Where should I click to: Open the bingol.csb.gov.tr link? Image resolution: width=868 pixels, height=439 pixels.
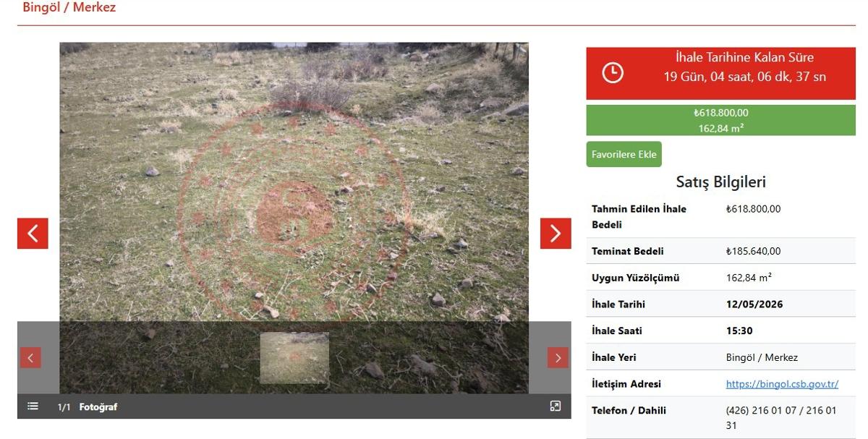pos(782,384)
